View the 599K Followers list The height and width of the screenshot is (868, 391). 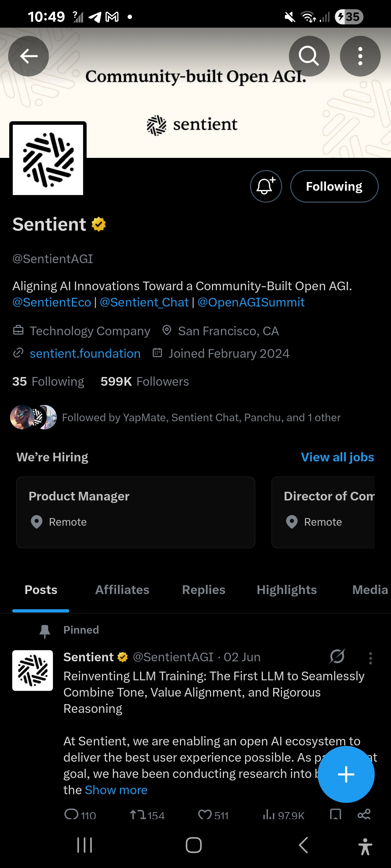145,381
